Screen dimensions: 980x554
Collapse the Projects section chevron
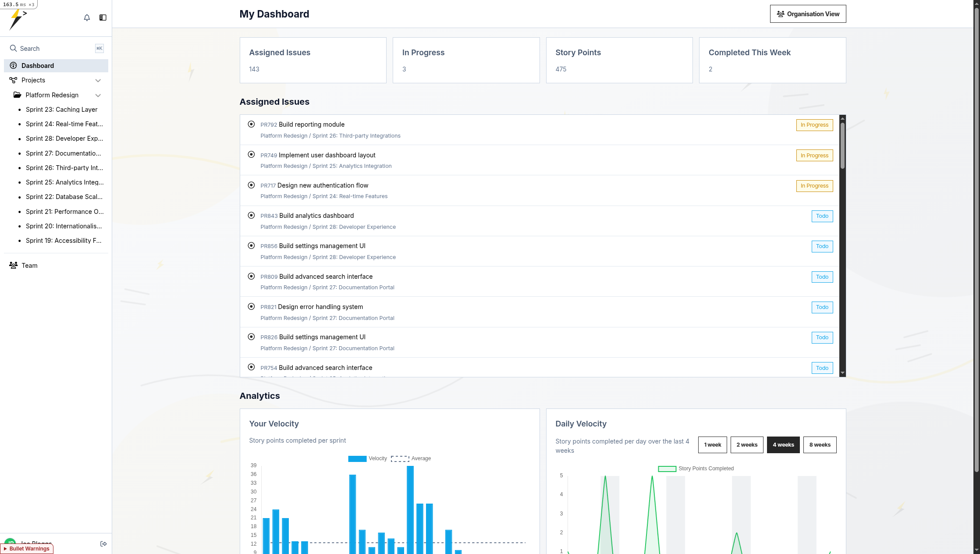[x=98, y=80]
